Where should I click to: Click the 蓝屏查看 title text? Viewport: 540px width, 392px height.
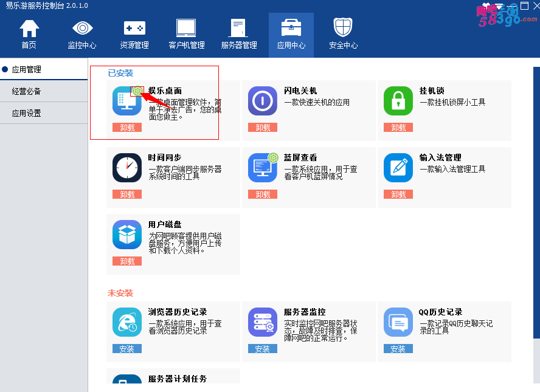[300, 157]
